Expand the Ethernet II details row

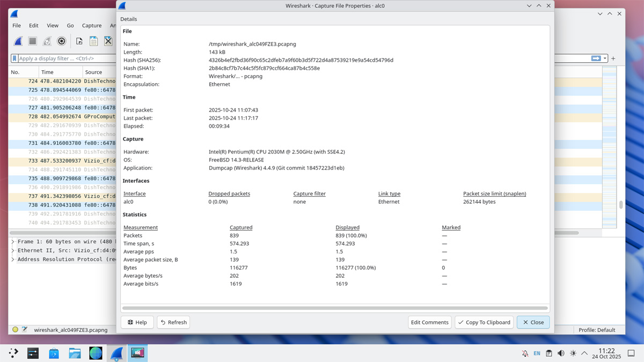[x=13, y=250]
